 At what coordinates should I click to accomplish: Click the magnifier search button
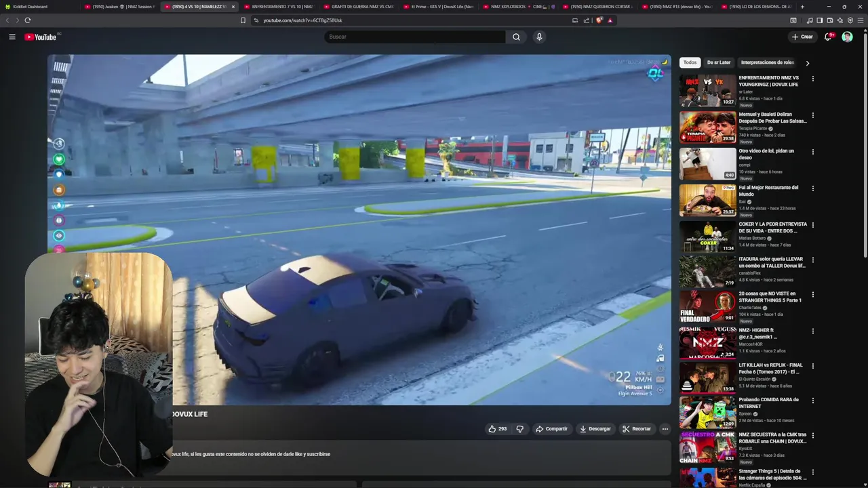516,37
